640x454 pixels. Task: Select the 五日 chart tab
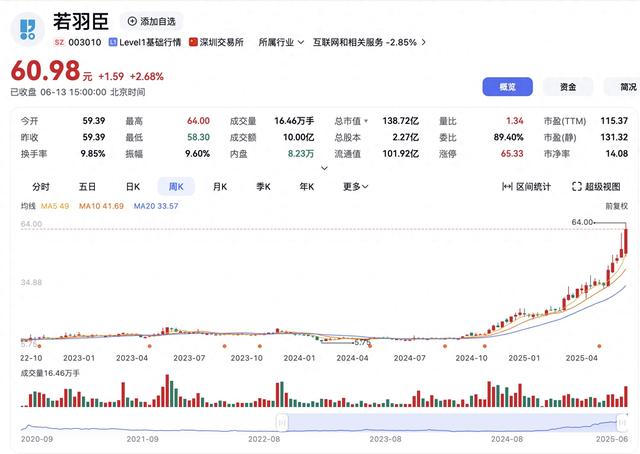87,187
